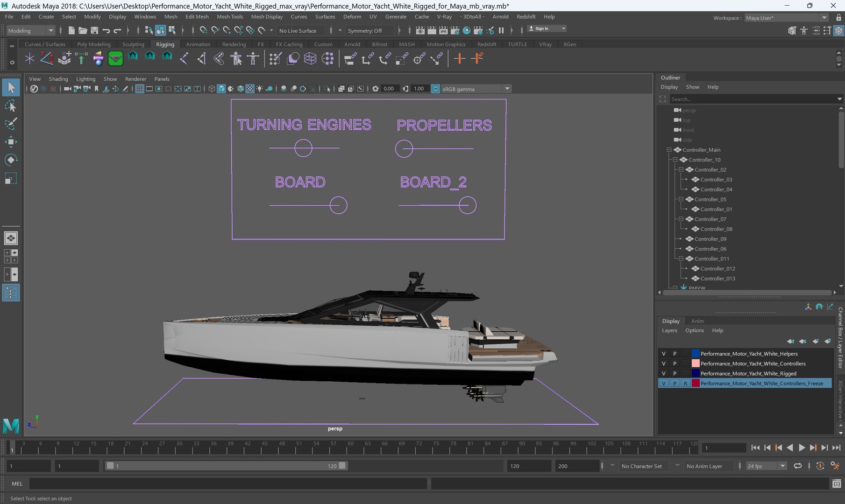Toggle R reference mode on Controllers_Freeze layer
The width and height of the screenshot is (845, 504).
point(685,383)
